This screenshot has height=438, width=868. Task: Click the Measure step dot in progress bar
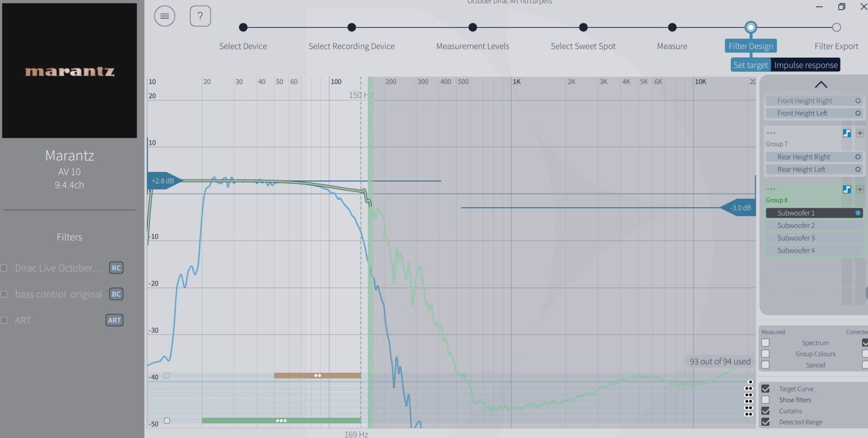pos(672,28)
